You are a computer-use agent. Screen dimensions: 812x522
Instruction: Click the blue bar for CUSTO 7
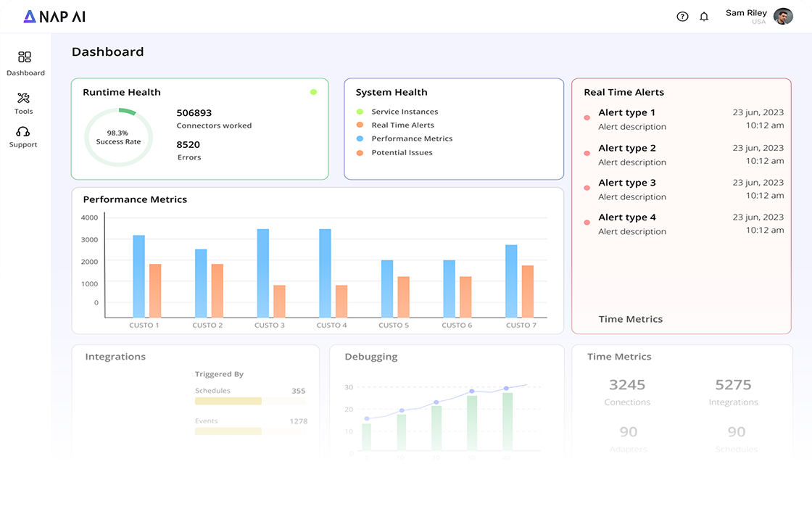tap(511, 281)
